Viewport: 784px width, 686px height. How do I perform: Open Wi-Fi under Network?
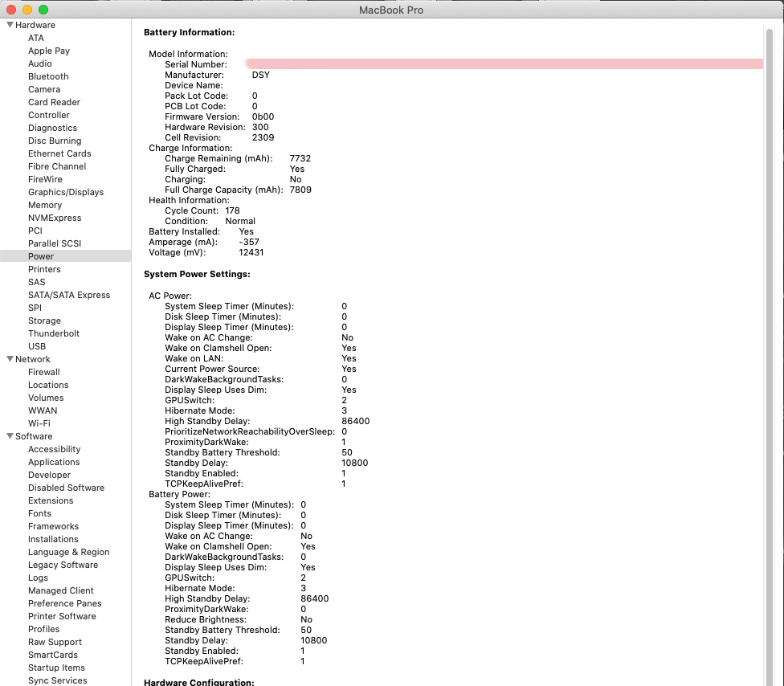[39, 423]
